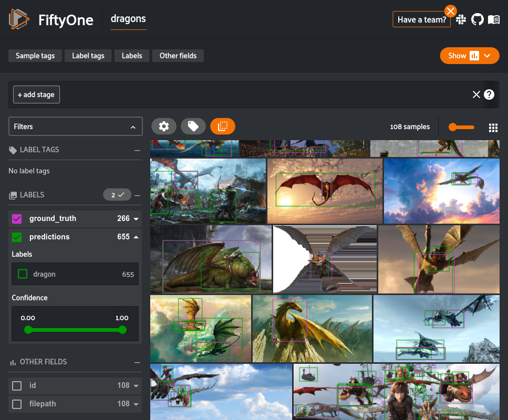Open the battle scene thumbnail
This screenshot has width=508, height=420.
point(208,191)
